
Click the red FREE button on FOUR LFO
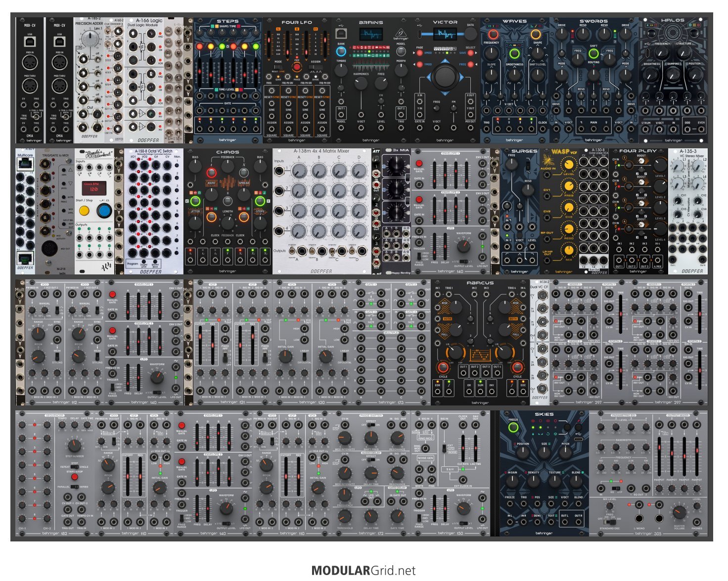coord(297,67)
